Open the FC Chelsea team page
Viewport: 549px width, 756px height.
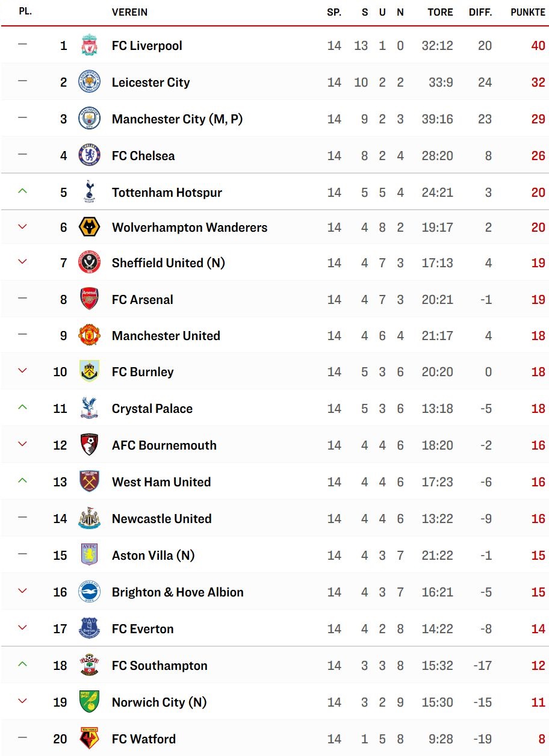[x=143, y=156]
